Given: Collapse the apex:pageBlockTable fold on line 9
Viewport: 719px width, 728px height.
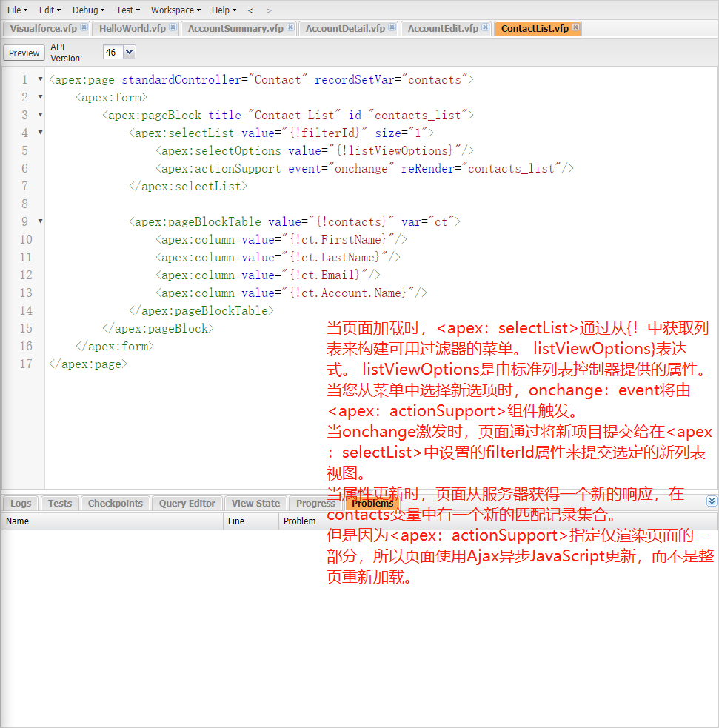Looking at the screenshot, I should coord(41,221).
